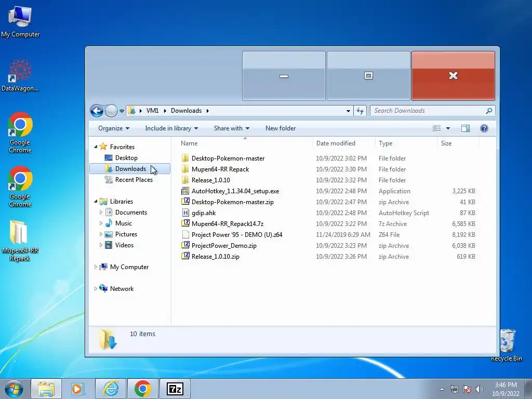Screen dimensions: 532x399
Task: Click the taskbar clock showing 3:46 PM
Action: coord(506,389)
